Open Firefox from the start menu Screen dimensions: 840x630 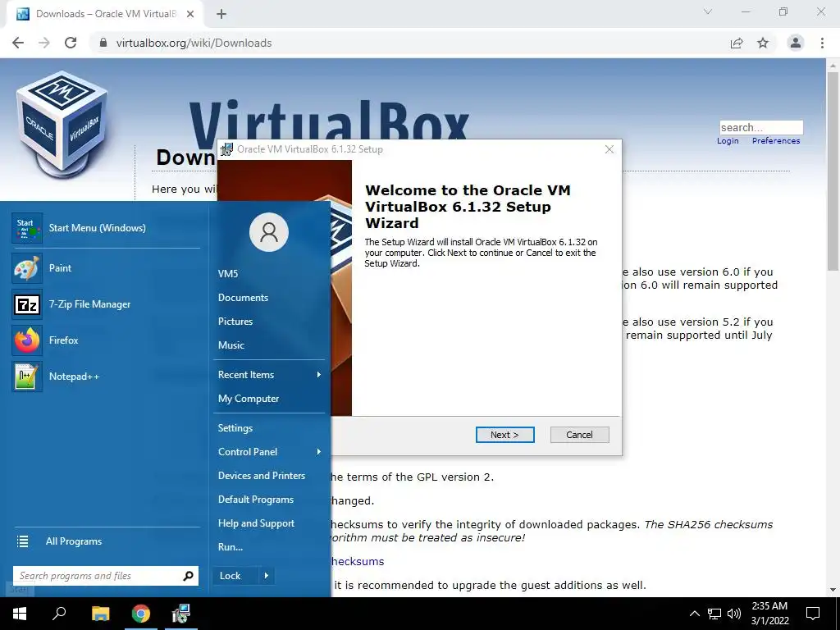pos(106,340)
